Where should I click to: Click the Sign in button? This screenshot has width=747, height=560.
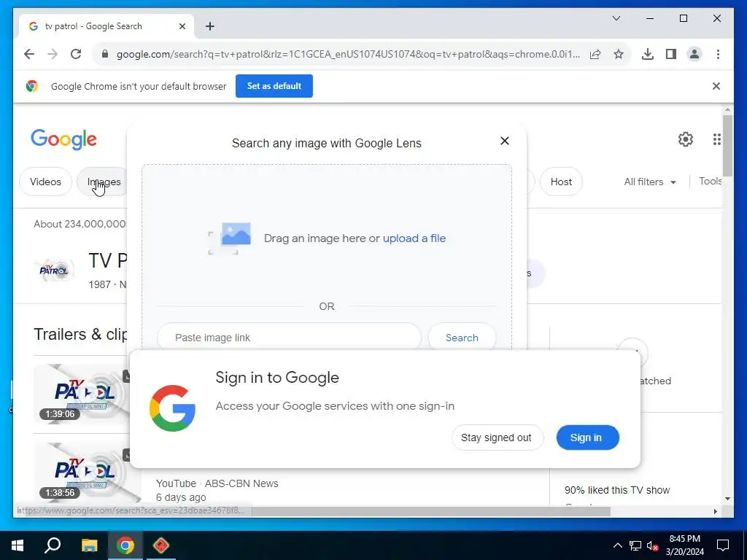[x=587, y=437]
